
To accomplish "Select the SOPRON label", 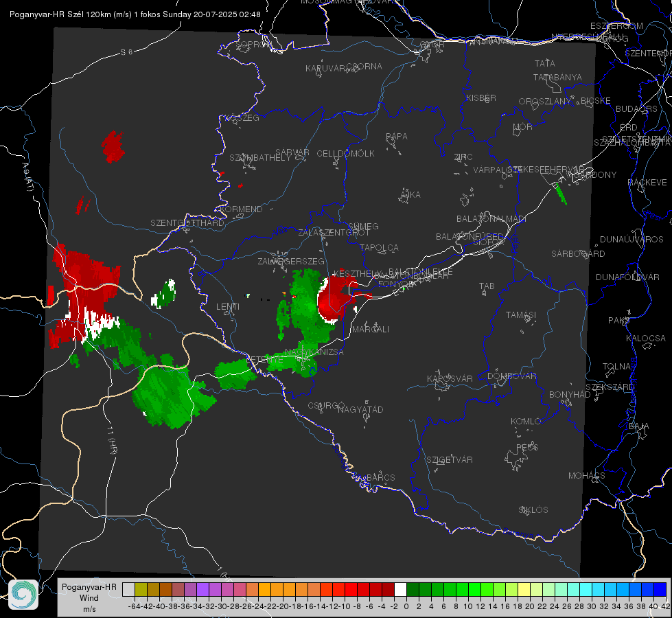I will pos(253,44).
